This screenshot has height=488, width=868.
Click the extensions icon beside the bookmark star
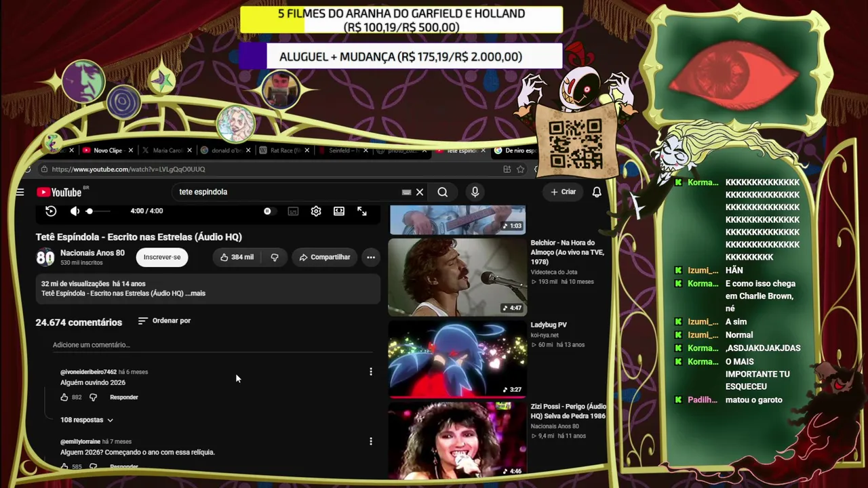tap(507, 169)
